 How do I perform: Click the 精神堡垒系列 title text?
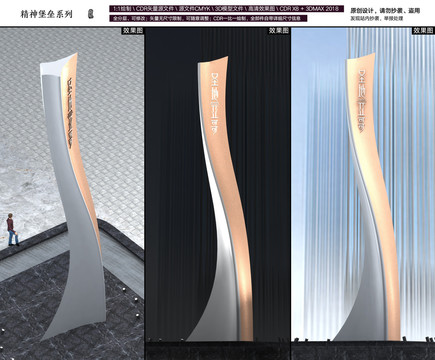(x=46, y=14)
